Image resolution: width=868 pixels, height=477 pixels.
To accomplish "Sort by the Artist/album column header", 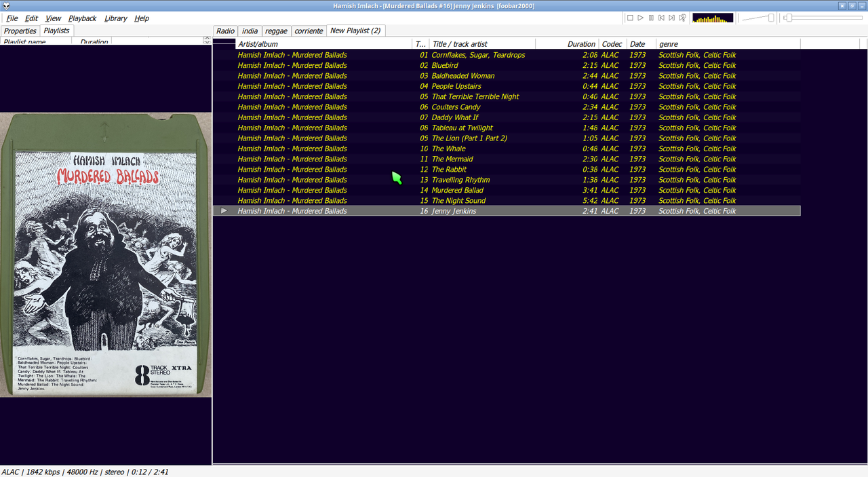I will tap(324, 44).
